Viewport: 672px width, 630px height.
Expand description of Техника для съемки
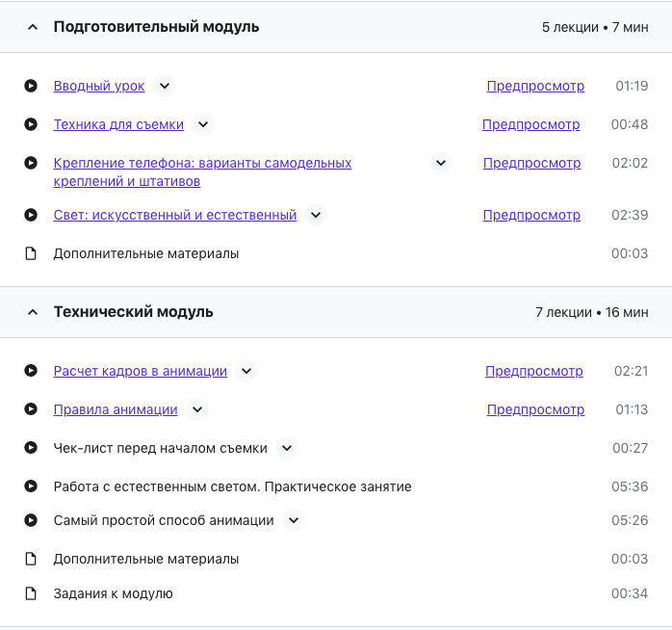click(202, 124)
